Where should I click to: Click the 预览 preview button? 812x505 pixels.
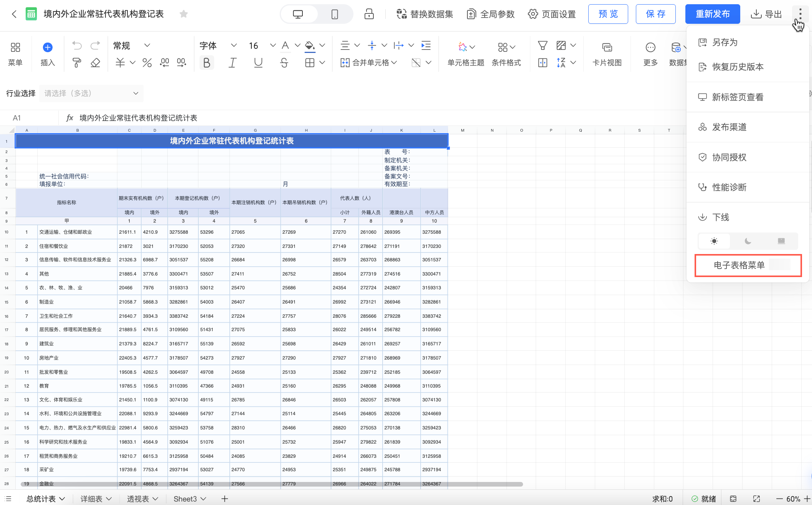coord(608,14)
